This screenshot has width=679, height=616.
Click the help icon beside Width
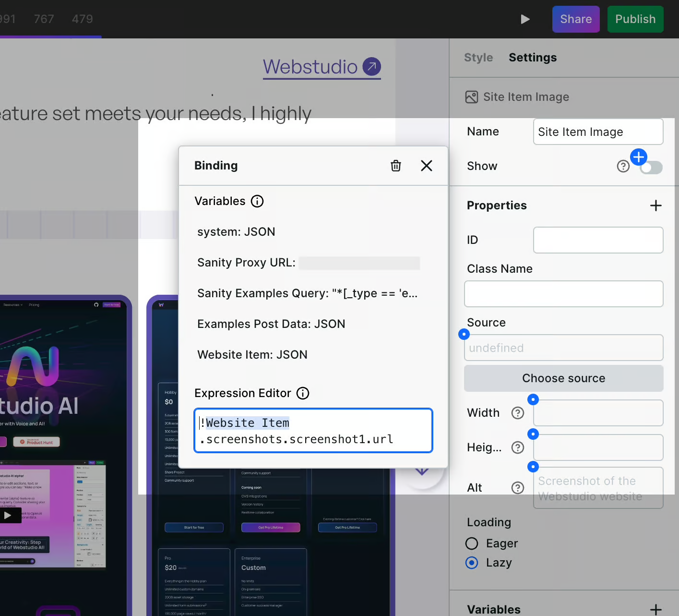517,412
